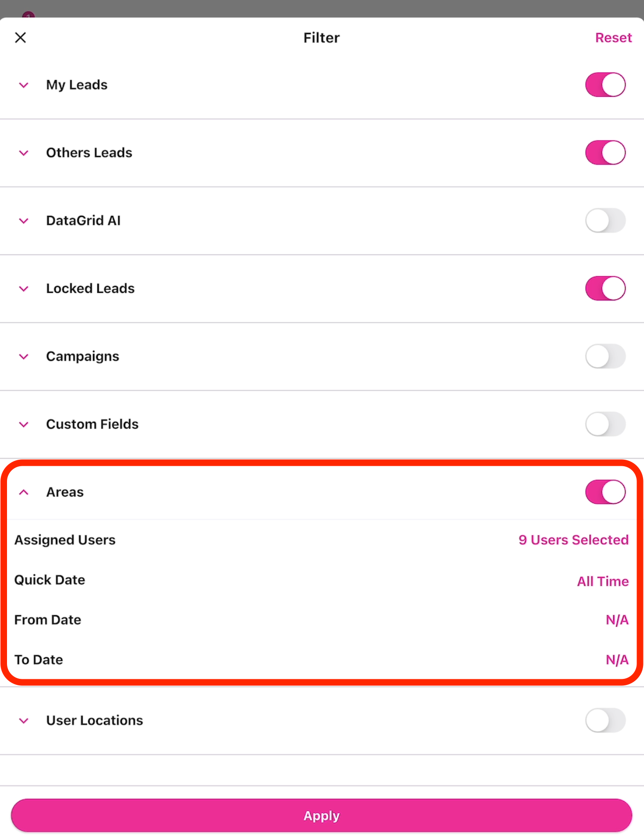Switch on the User Locations toggle
This screenshot has width=644, height=840.
(x=605, y=720)
